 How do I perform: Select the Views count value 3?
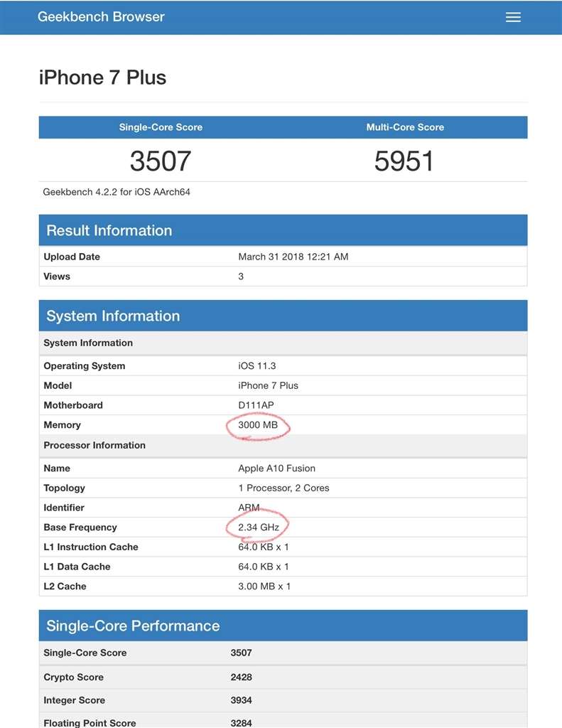click(x=241, y=277)
